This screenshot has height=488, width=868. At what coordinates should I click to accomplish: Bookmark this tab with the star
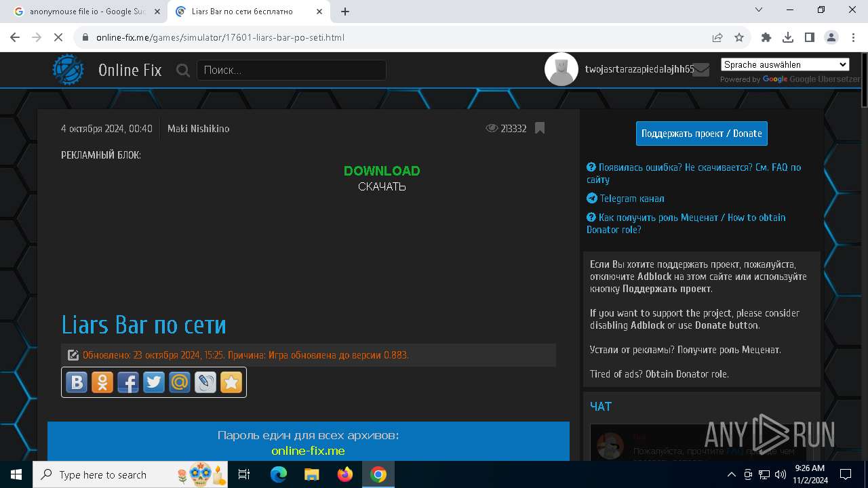[x=739, y=37]
